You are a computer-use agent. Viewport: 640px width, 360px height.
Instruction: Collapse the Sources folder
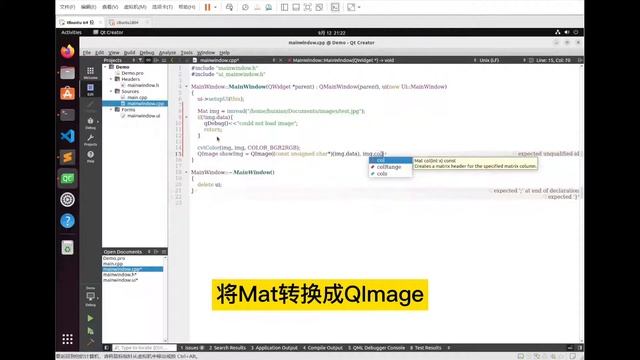click(x=111, y=91)
